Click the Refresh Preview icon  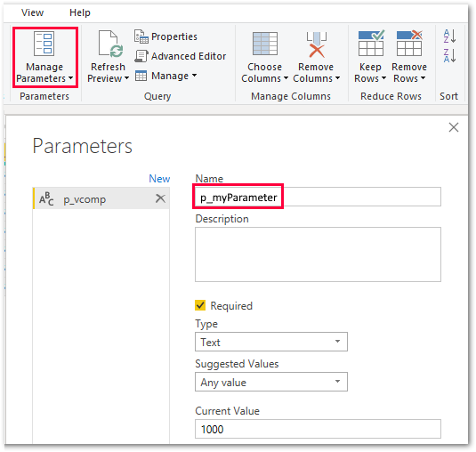tap(110, 44)
